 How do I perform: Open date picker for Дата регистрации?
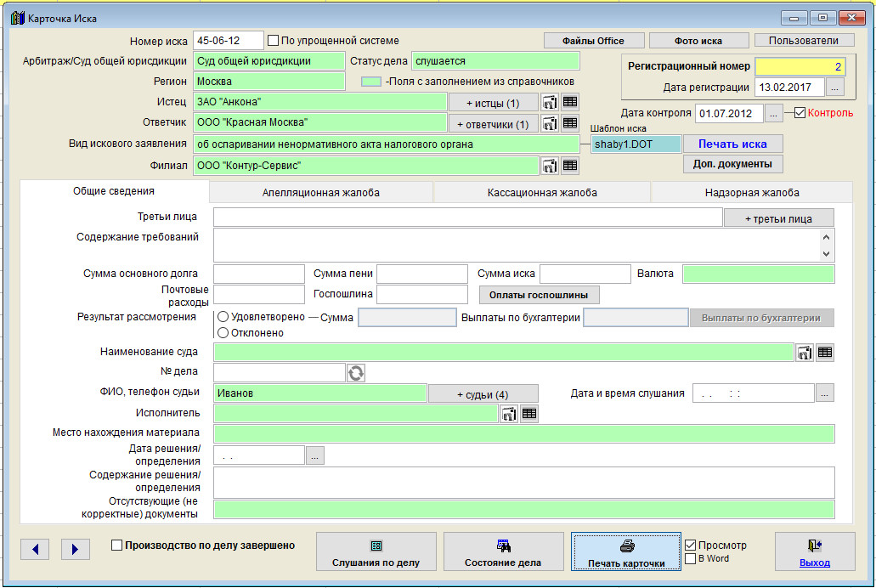click(835, 88)
